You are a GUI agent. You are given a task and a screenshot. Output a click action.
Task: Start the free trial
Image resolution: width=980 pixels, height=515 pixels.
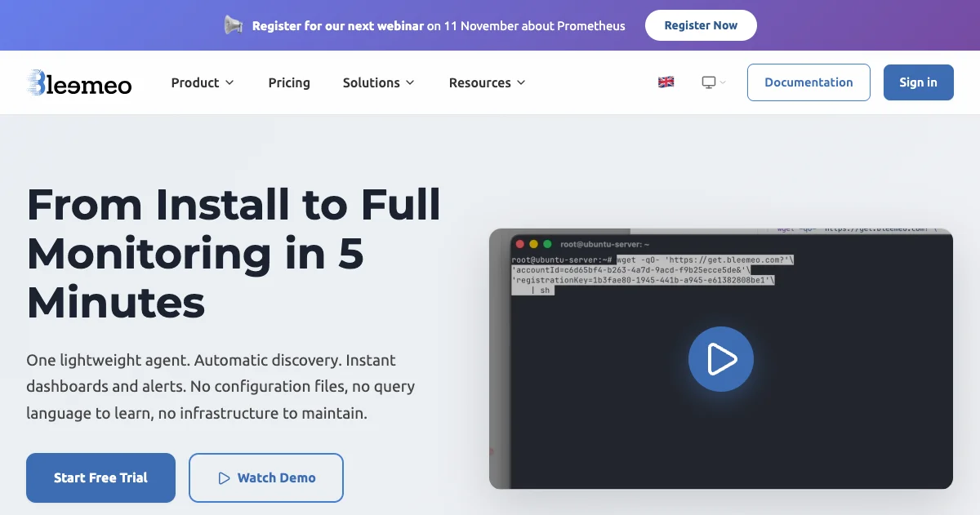point(100,478)
